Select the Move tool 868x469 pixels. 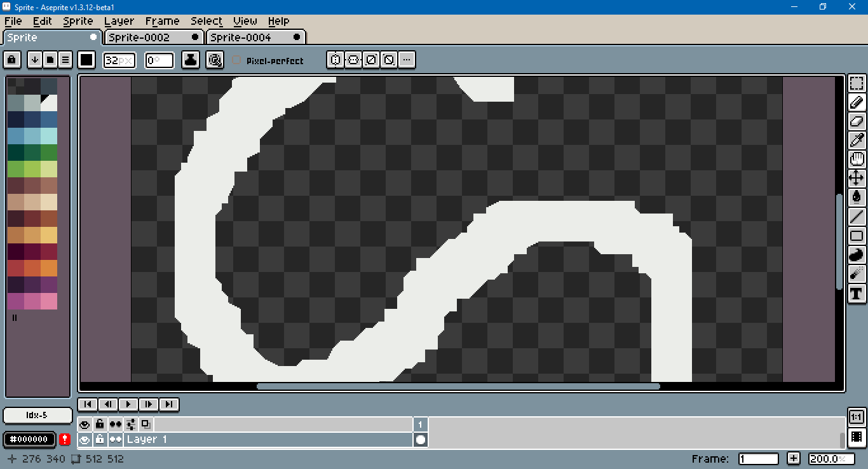[x=857, y=178]
